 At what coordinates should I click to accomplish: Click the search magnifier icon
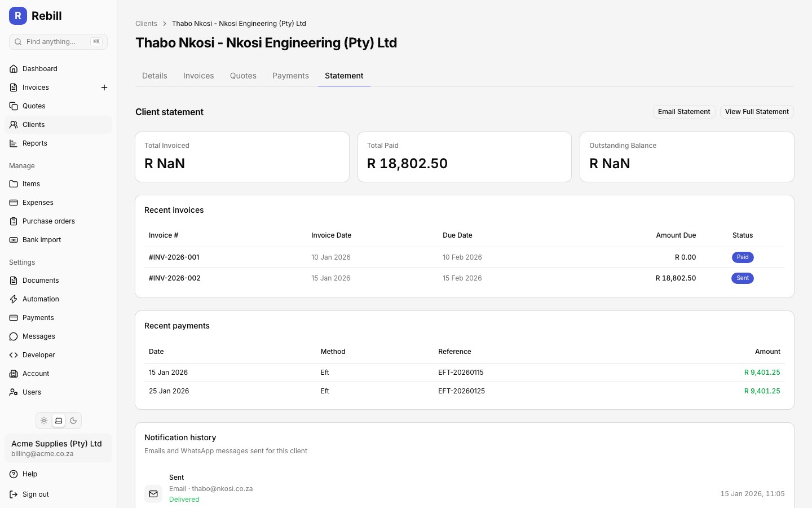click(18, 42)
